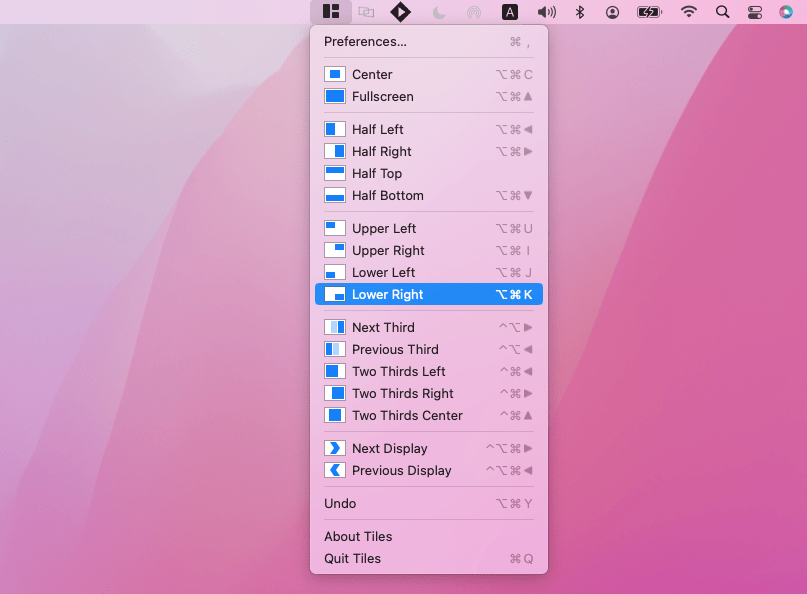Screen dimensions: 807x594
Task: Tile the window to Half Left
Action: [429, 129]
